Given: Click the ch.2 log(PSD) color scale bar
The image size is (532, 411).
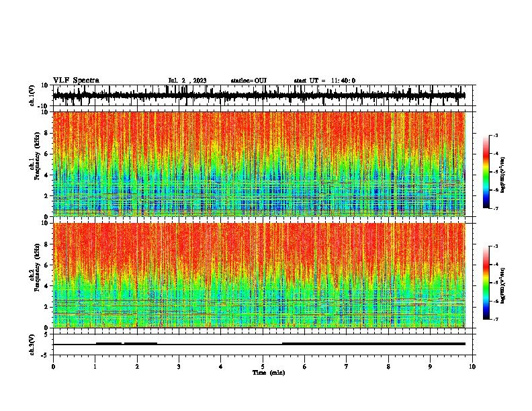Looking at the screenshot, I should click(486, 283).
